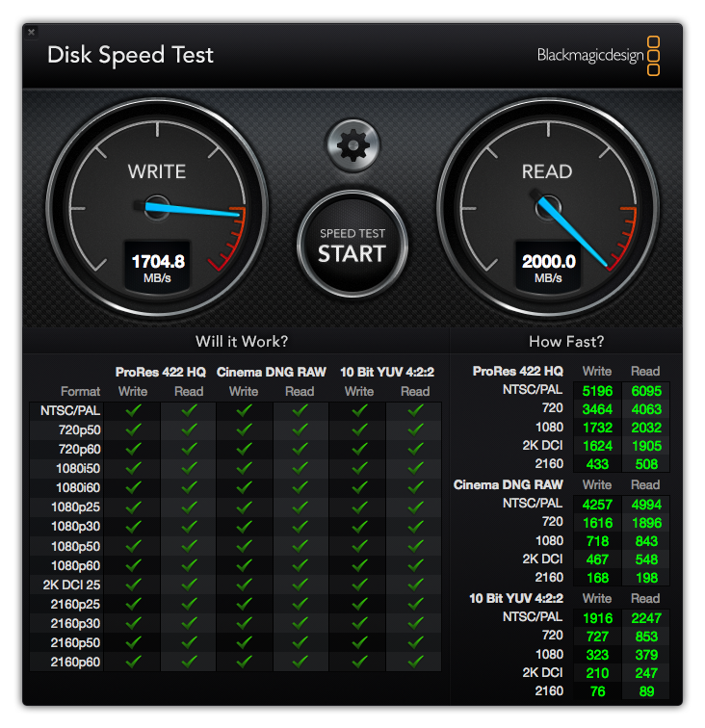Click the Disk Speed Test title

(131, 55)
